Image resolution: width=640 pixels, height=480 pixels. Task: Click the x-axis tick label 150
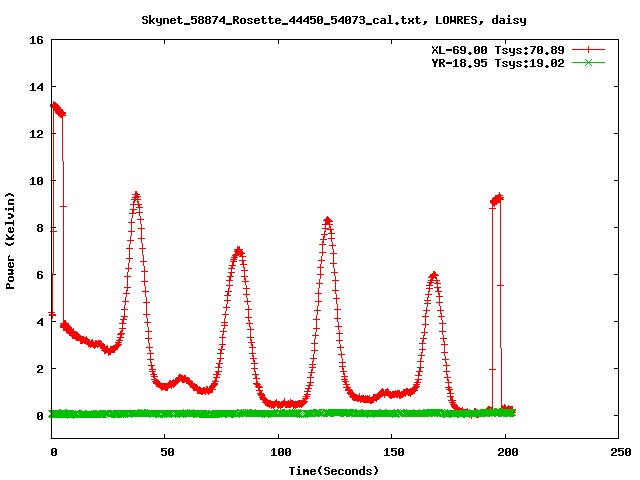(393, 452)
